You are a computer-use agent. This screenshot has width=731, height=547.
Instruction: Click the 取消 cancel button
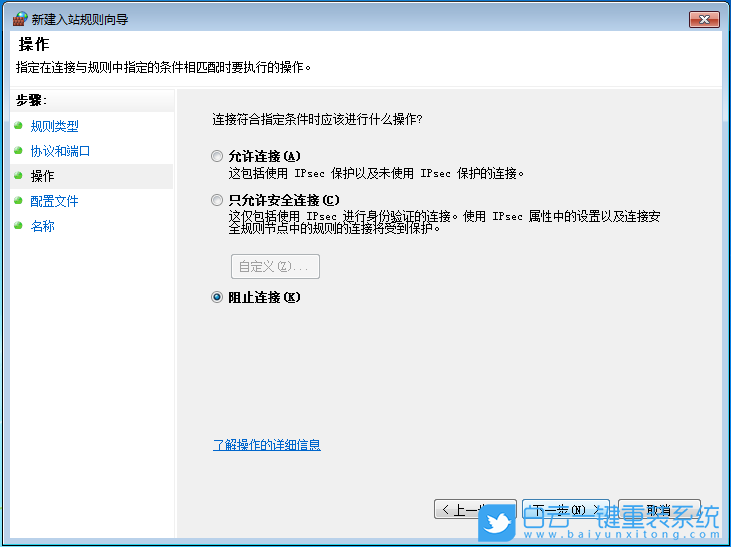click(x=659, y=509)
